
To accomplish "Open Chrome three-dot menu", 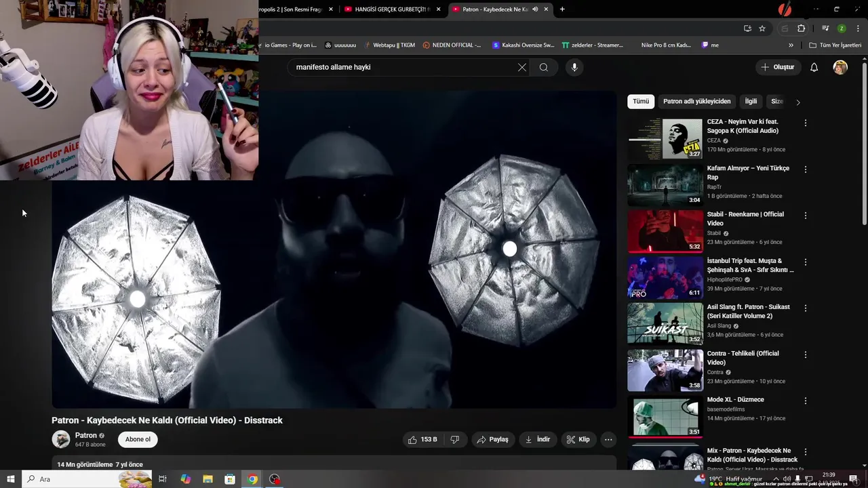I will coord(858,28).
